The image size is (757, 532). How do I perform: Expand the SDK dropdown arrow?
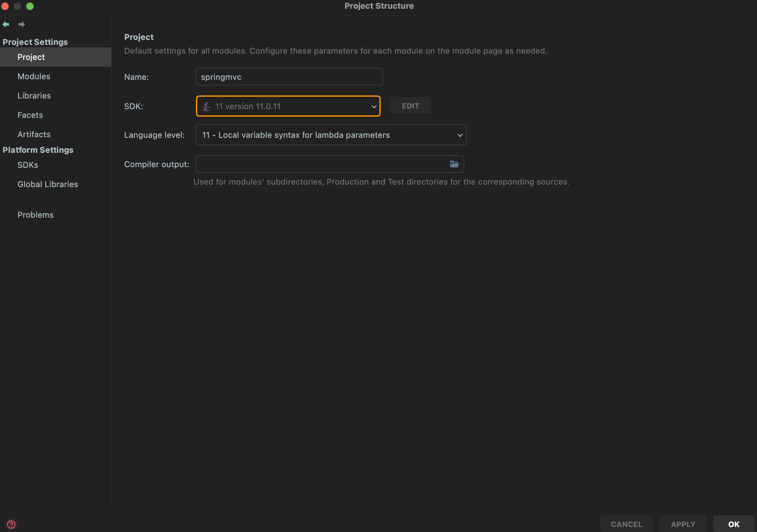click(x=374, y=106)
